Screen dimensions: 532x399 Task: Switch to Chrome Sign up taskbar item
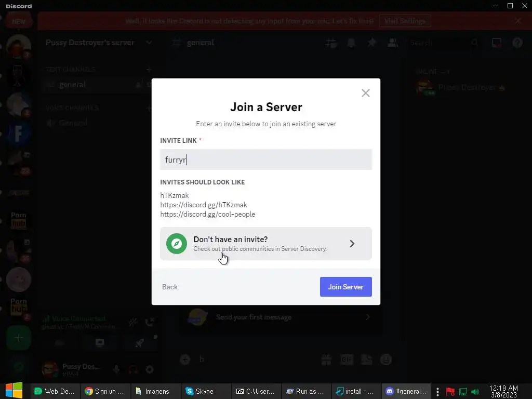[104, 391]
